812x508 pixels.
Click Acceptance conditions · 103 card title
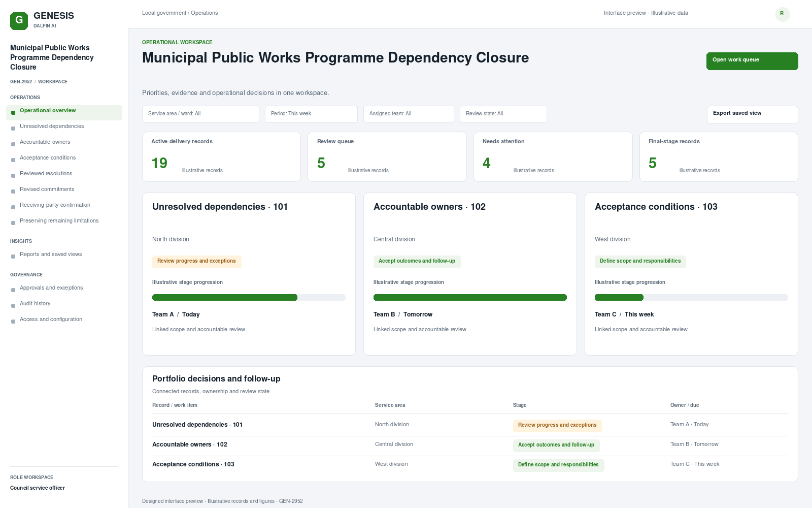(656, 207)
